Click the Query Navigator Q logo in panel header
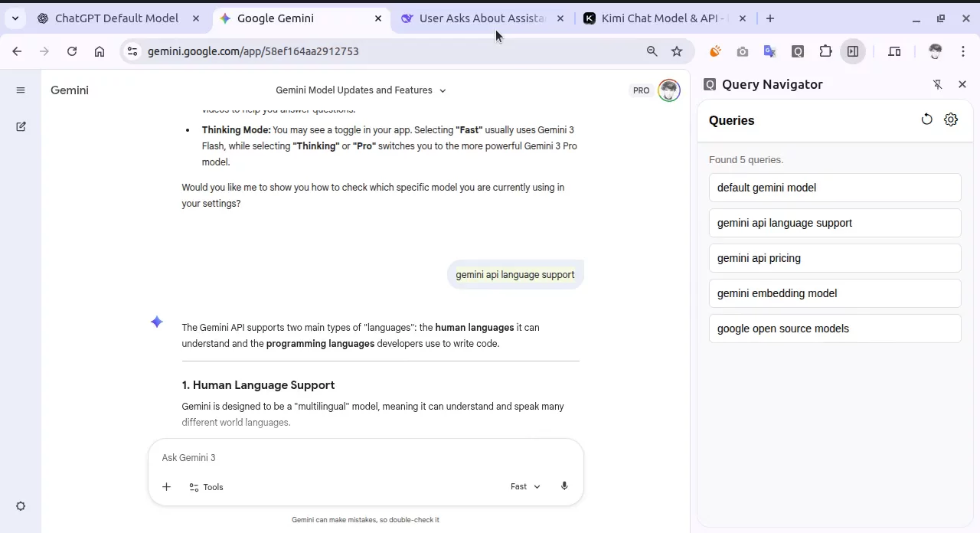This screenshot has width=980, height=533. point(710,84)
